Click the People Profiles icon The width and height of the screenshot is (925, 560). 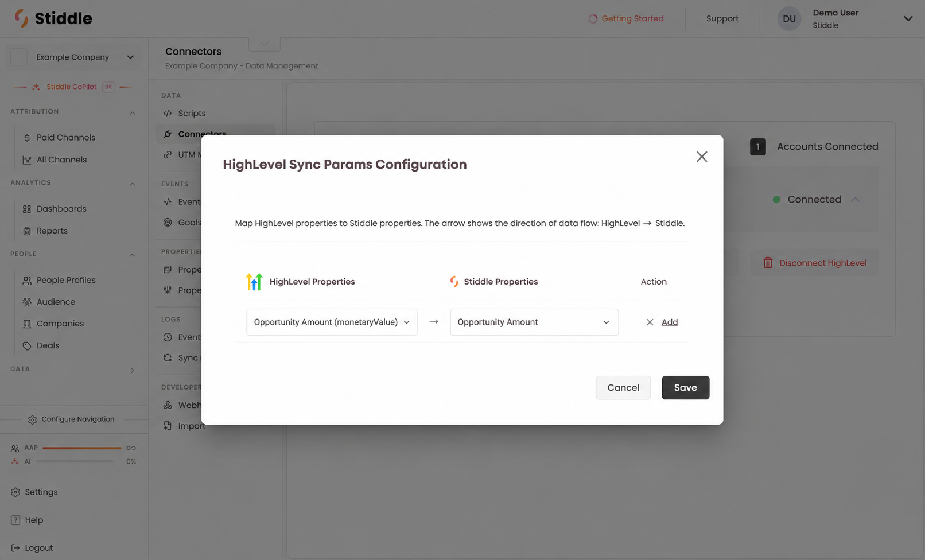27,281
